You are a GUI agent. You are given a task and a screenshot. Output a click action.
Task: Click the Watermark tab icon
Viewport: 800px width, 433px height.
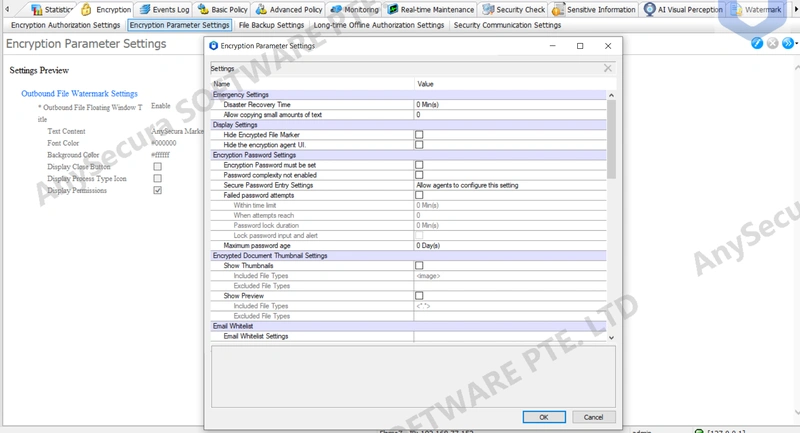tap(736, 9)
